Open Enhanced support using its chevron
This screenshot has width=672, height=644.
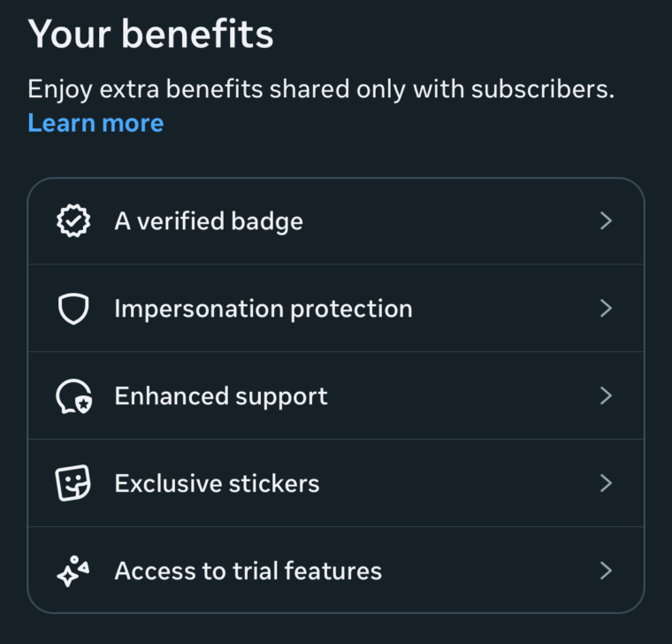coord(606,396)
